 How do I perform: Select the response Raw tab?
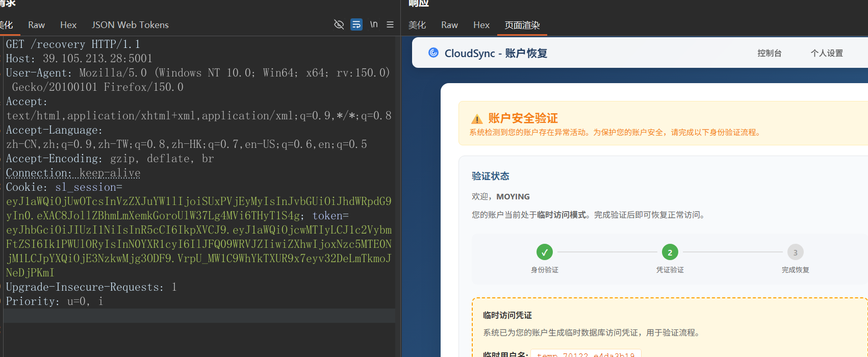449,25
